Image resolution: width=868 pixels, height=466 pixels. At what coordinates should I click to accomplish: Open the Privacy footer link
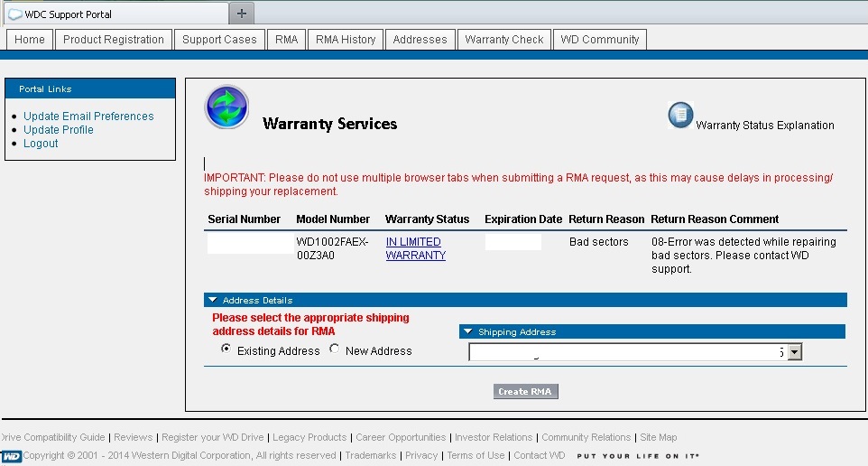point(421,455)
